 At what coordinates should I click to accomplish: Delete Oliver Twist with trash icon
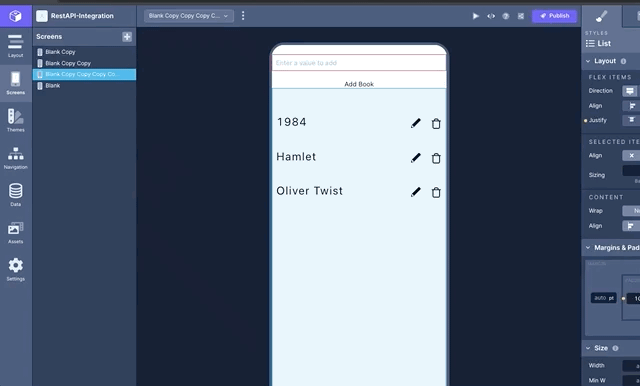[436, 193]
